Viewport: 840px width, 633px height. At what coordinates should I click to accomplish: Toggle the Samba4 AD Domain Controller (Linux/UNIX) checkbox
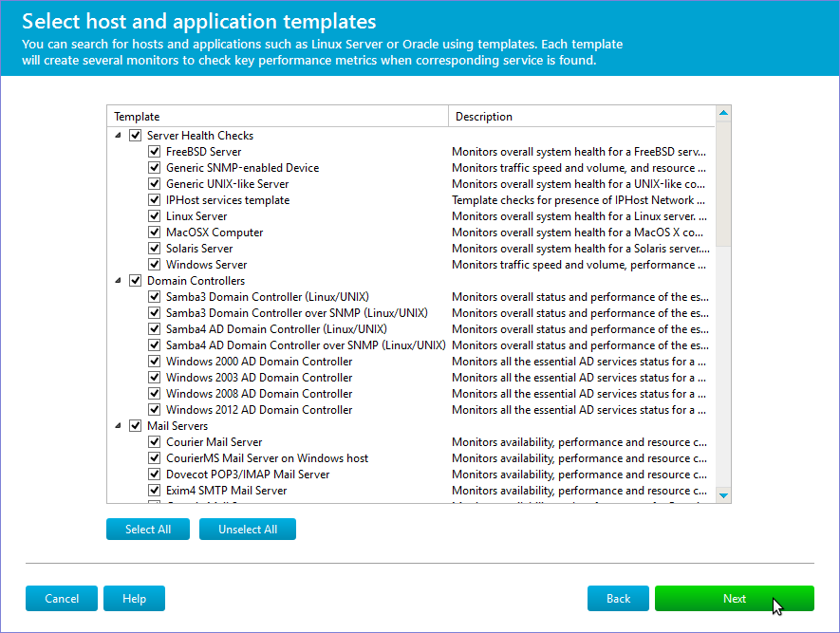click(155, 328)
